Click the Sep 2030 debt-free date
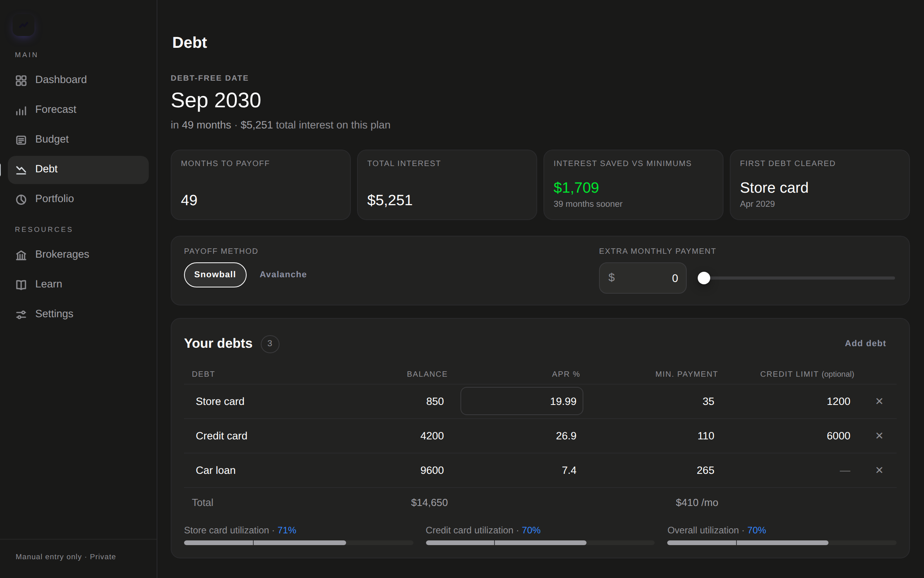 pyautogui.click(x=216, y=100)
